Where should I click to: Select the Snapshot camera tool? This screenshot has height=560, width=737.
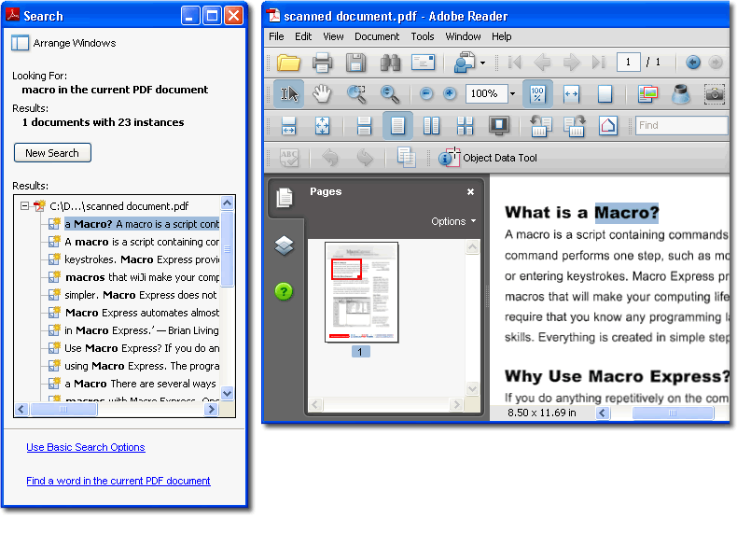coord(715,93)
